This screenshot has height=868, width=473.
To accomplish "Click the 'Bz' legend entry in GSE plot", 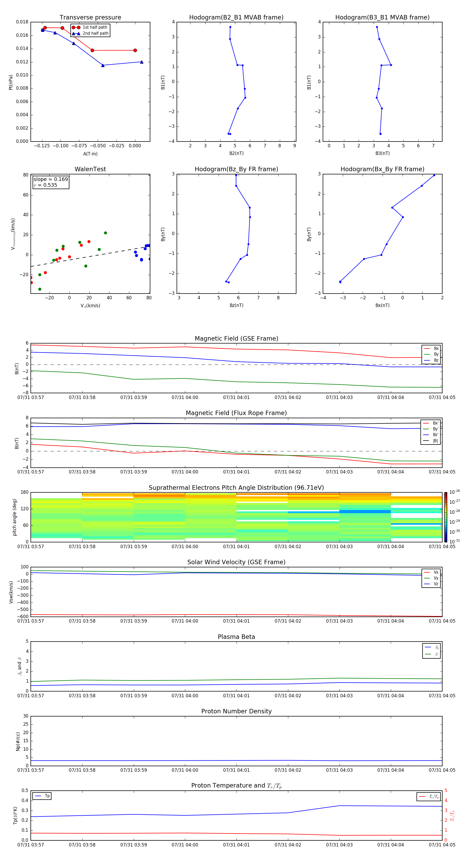I will pos(431,360).
